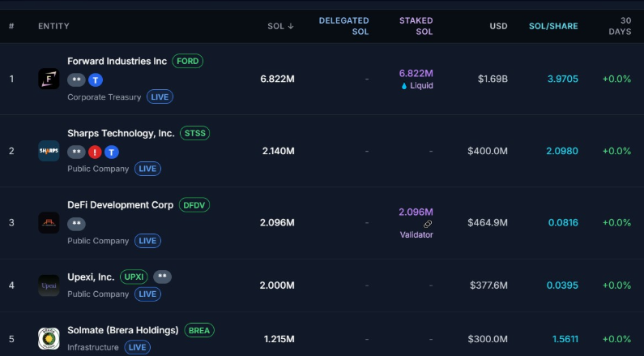
Task: Click the USD column header
Action: [498, 26]
